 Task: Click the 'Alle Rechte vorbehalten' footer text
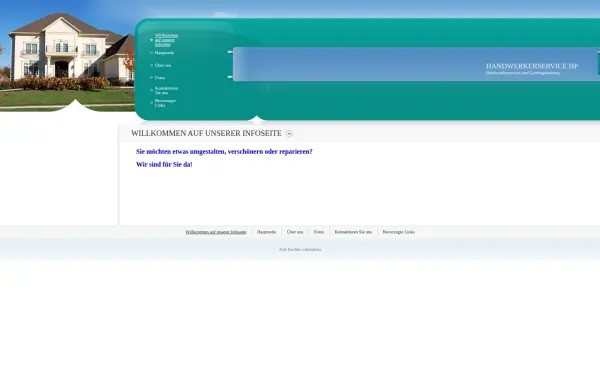pos(300,249)
